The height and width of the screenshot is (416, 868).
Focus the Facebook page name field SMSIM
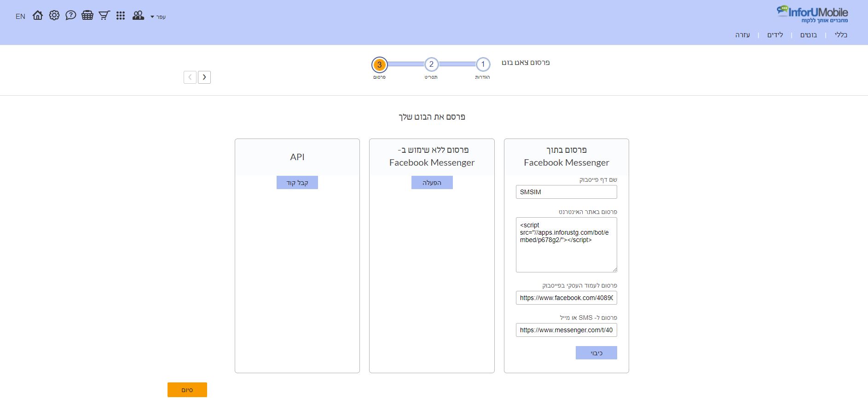point(567,192)
